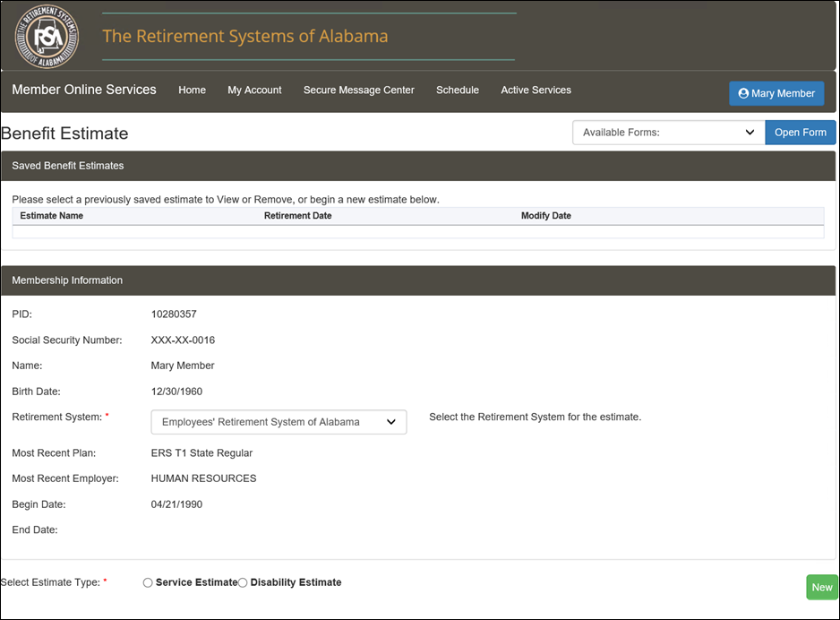The height and width of the screenshot is (620, 840).
Task: Click the green New button
Action: [x=822, y=588]
